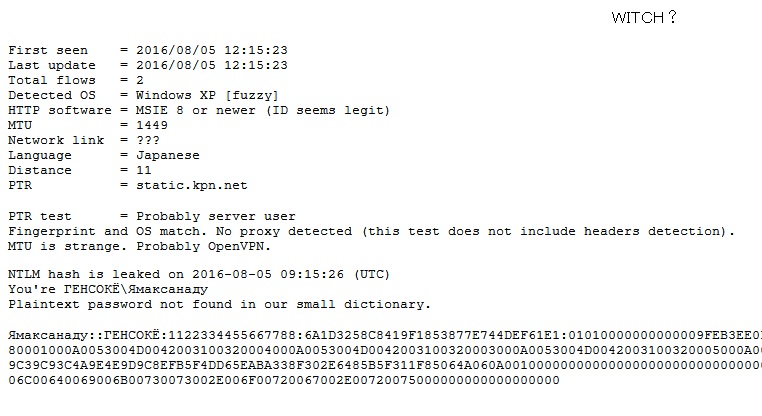Image resolution: width=762 pixels, height=416 pixels.
Task: Click the static.kpn.net PTR hostname
Action: click(x=191, y=186)
